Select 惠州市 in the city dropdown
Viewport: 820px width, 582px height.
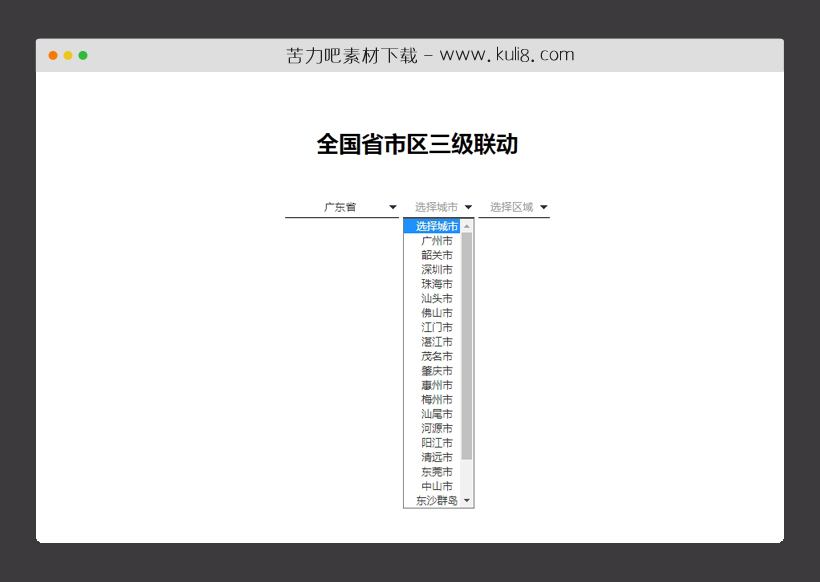point(435,384)
